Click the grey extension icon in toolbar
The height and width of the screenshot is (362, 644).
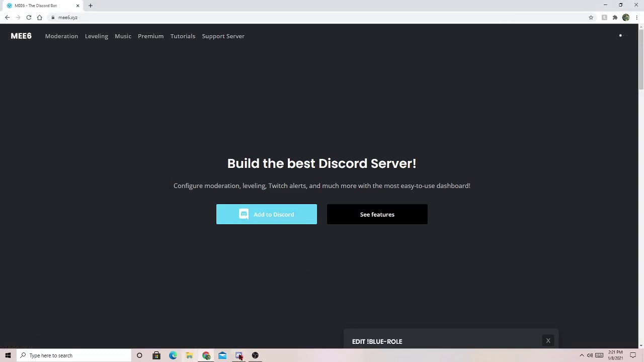tap(604, 18)
